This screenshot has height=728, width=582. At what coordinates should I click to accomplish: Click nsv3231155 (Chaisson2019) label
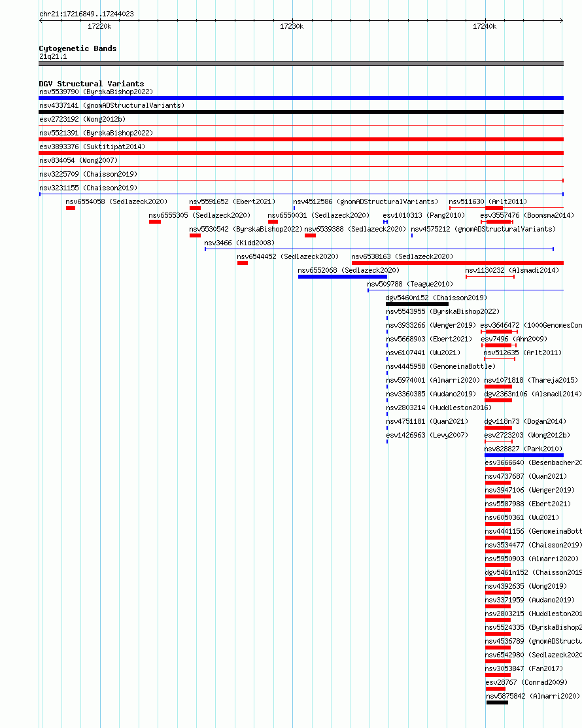point(89,188)
